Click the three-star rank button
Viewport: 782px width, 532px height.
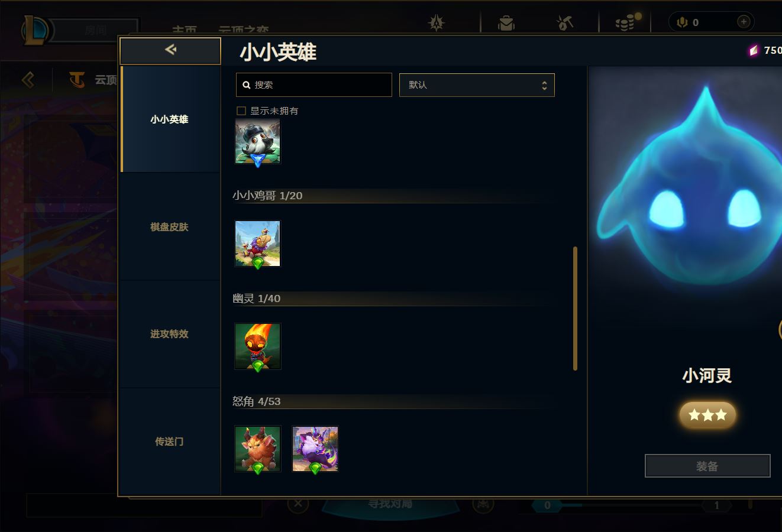point(707,415)
